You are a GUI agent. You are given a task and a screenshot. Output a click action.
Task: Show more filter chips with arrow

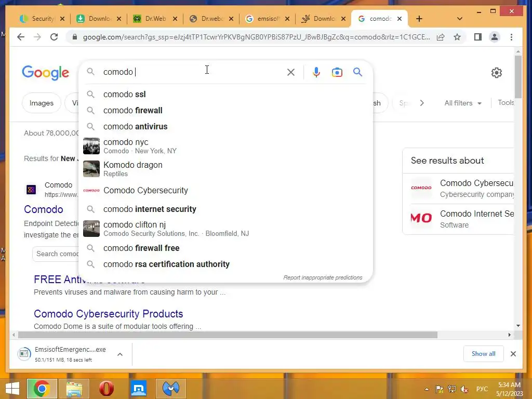tap(422, 103)
